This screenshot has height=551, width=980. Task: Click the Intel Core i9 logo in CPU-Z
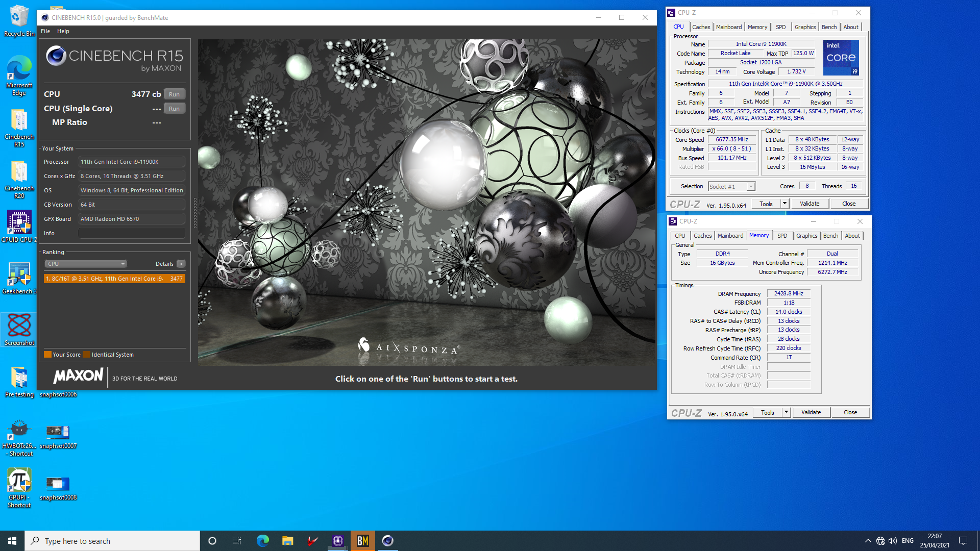pyautogui.click(x=841, y=58)
